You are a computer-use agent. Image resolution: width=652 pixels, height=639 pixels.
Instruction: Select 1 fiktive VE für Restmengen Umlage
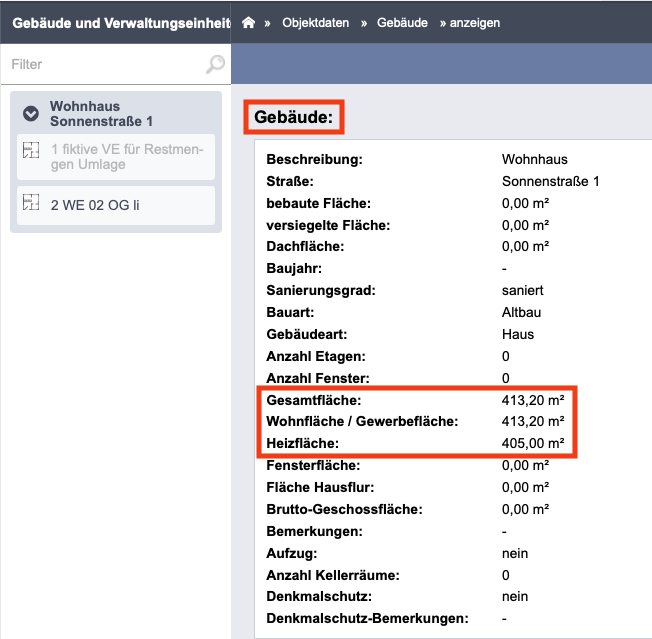[x=116, y=157]
